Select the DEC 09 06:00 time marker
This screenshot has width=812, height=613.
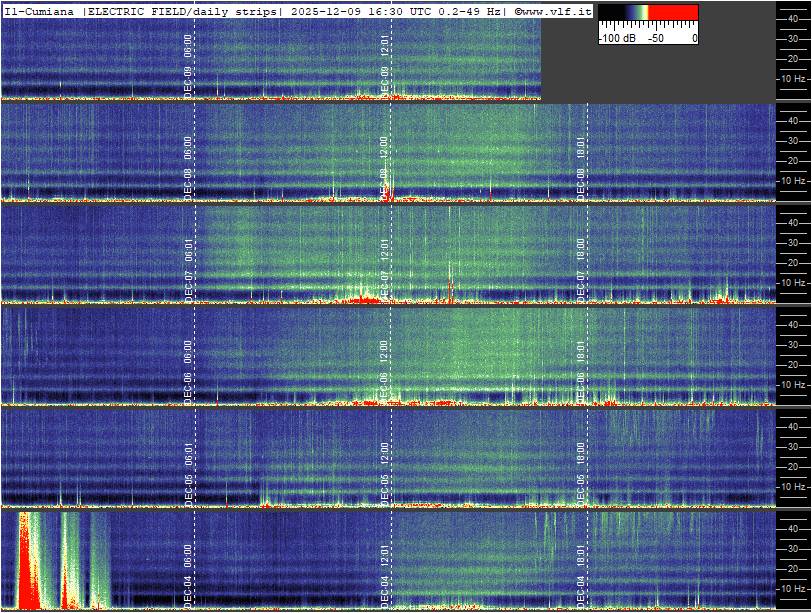coord(188,65)
